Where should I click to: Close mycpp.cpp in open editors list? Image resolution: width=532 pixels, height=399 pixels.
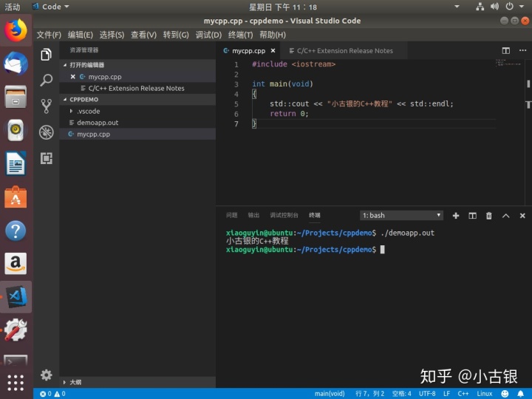(72, 77)
